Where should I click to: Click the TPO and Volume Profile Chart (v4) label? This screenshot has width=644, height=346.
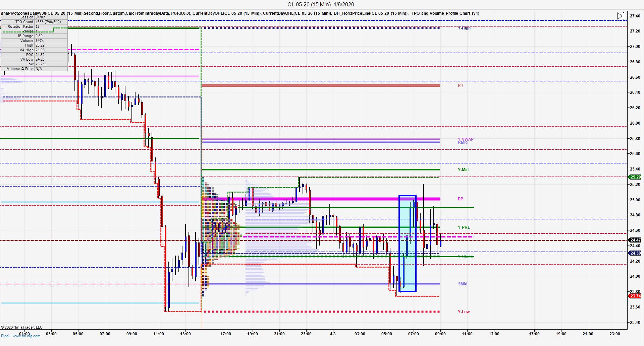445,13
